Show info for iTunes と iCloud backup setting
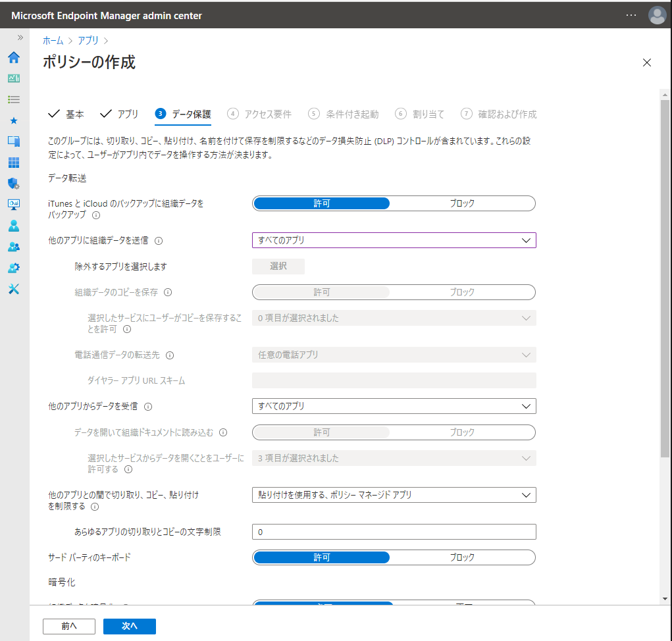The height and width of the screenshot is (641, 672). [x=97, y=215]
